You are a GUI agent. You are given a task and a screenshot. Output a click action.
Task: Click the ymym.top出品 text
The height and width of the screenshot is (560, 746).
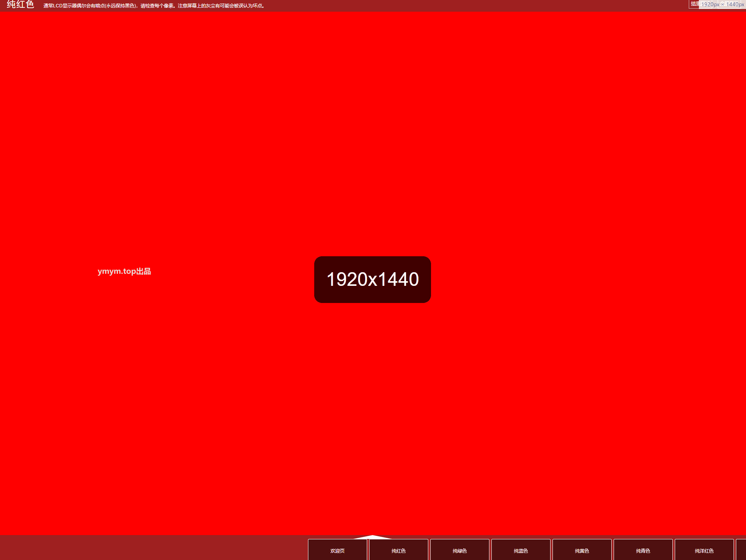(124, 271)
